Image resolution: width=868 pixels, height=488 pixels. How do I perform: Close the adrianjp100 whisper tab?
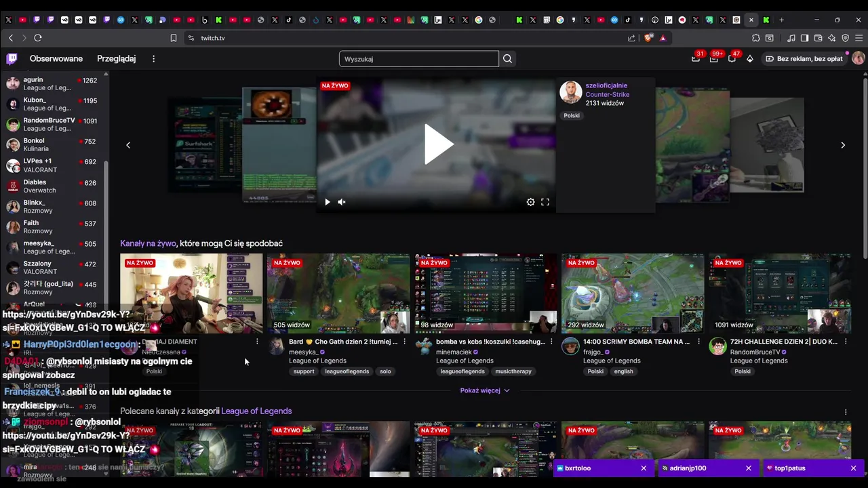(749, 468)
